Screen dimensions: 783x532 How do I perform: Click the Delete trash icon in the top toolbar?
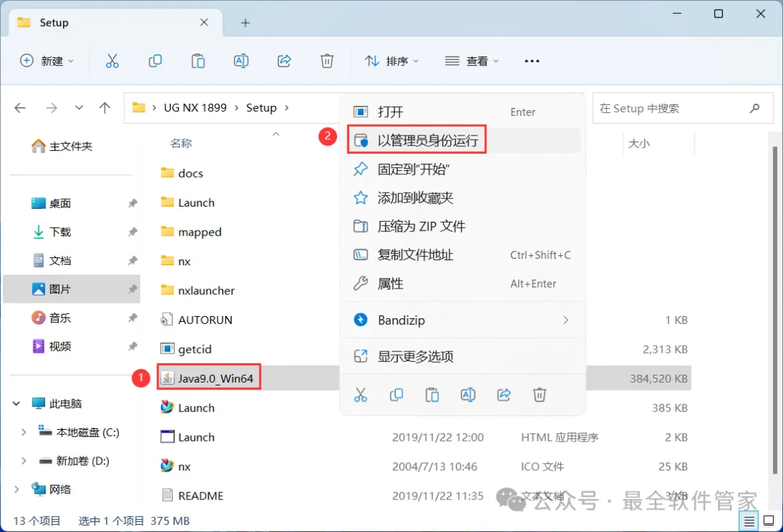(327, 61)
